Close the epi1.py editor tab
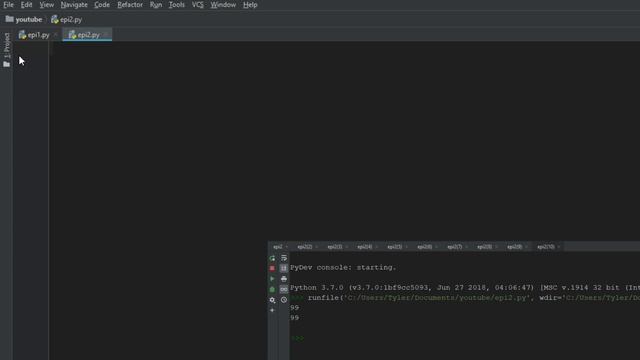Image resolution: width=640 pixels, height=360 pixels. tap(56, 35)
